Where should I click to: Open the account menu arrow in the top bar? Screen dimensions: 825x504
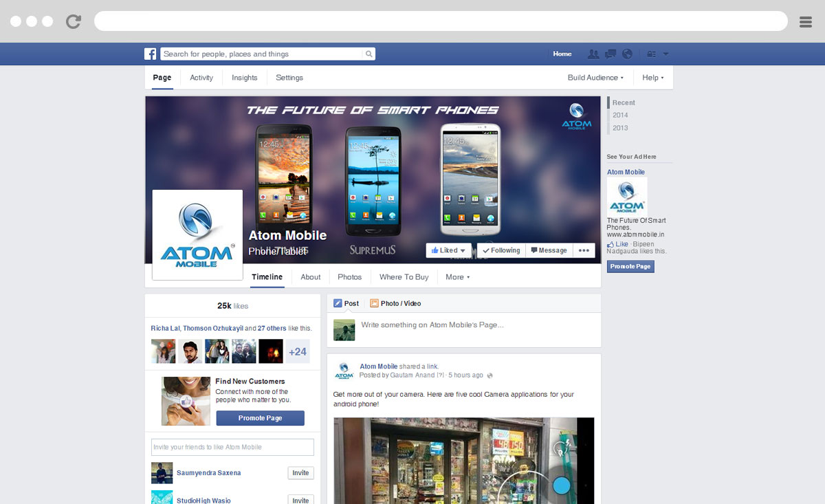665,54
